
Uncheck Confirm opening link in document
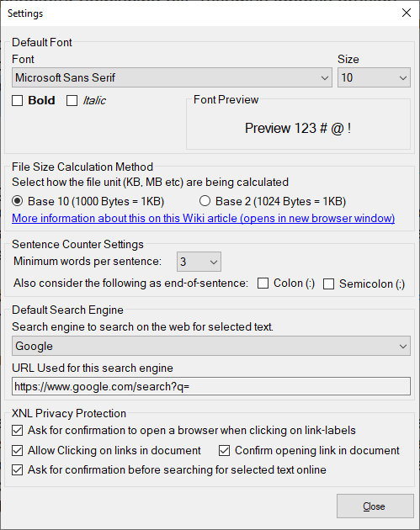pyautogui.click(x=224, y=451)
